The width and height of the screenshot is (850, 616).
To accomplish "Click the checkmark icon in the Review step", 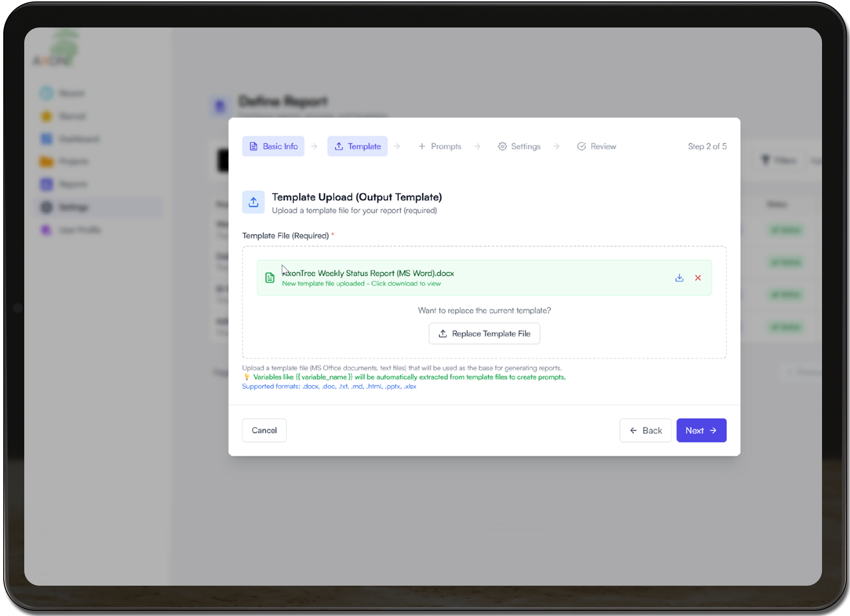I will (x=581, y=146).
